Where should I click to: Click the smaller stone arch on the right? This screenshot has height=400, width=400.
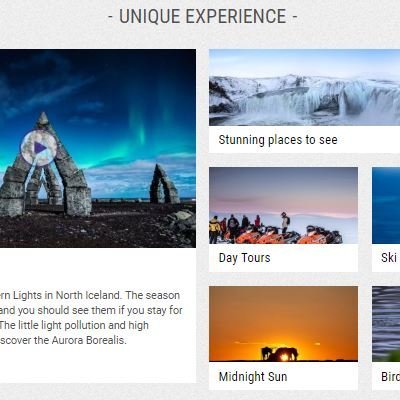click(164, 184)
